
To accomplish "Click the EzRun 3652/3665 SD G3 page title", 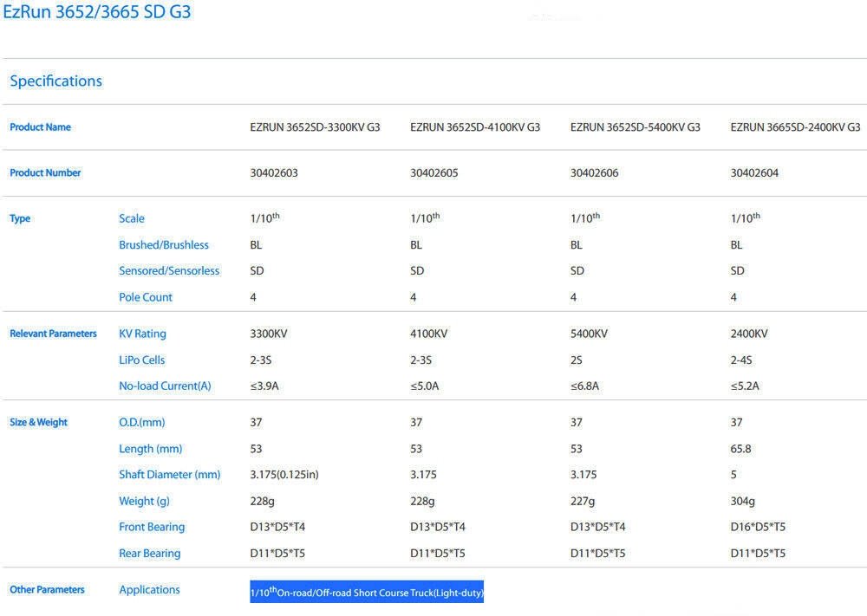I will 96,13.
